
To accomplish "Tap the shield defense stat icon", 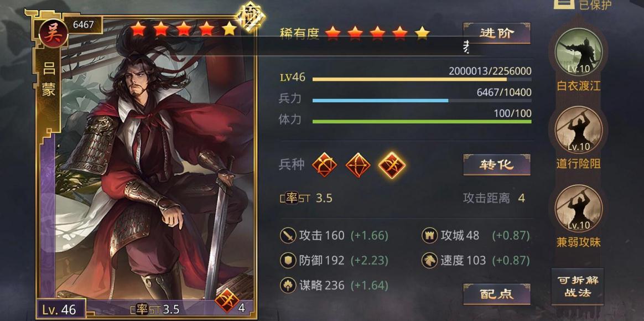I will tap(288, 261).
